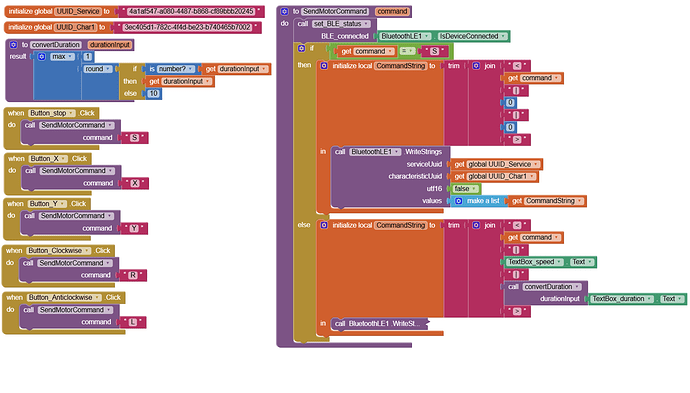Rename command parameter on SendMotorCommand definition
This screenshot has height=393, width=690.
(x=392, y=11)
